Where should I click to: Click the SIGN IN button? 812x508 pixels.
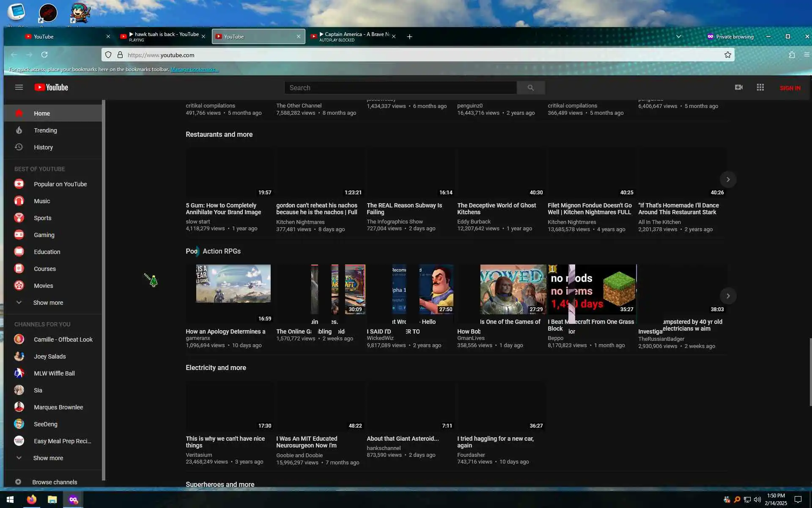[x=790, y=88]
